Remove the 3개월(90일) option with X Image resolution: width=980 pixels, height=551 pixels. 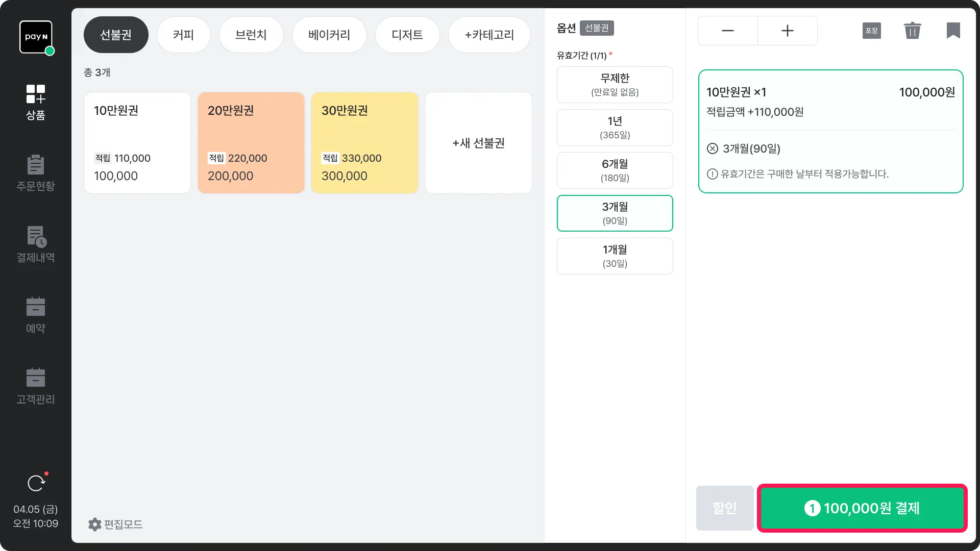(x=713, y=148)
